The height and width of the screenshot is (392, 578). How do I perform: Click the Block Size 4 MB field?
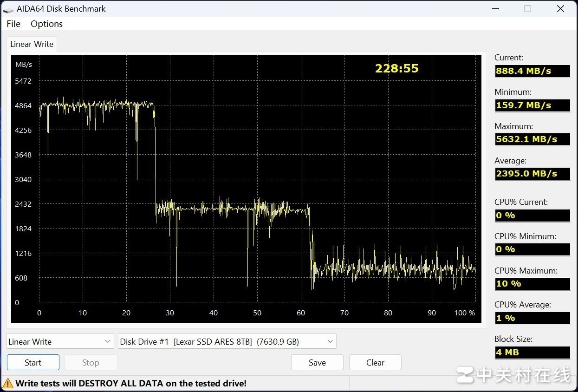tap(532, 353)
